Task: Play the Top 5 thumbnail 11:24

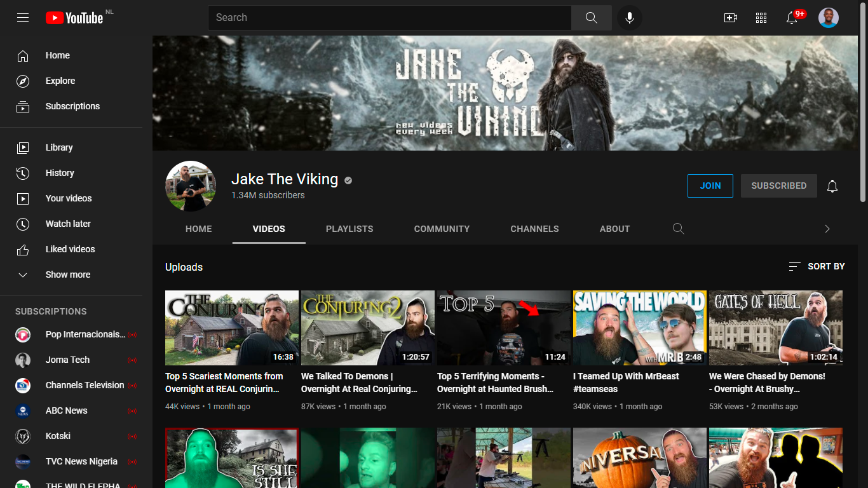Action: 504,328
